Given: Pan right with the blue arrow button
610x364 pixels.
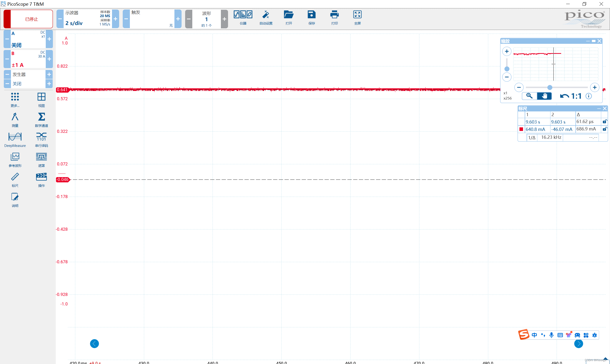Looking at the screenshot, I should [x=579, y=344].
